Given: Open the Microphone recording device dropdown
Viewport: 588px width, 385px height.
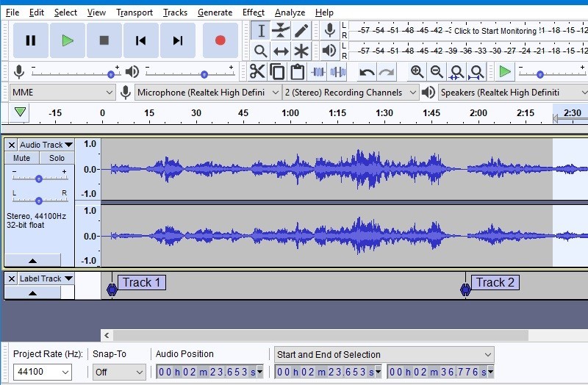Looking at the screenshot, I should pyautogui.click(x=208, y=93).
